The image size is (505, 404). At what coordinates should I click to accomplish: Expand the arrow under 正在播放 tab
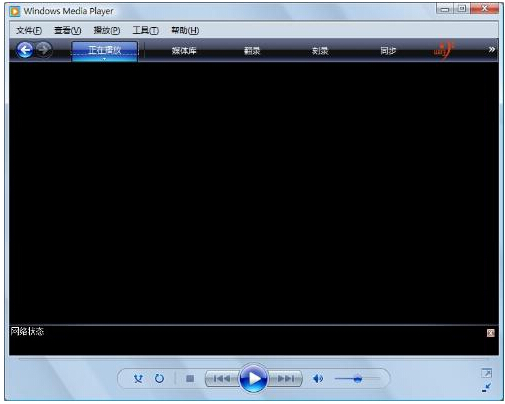click(104, 59)
